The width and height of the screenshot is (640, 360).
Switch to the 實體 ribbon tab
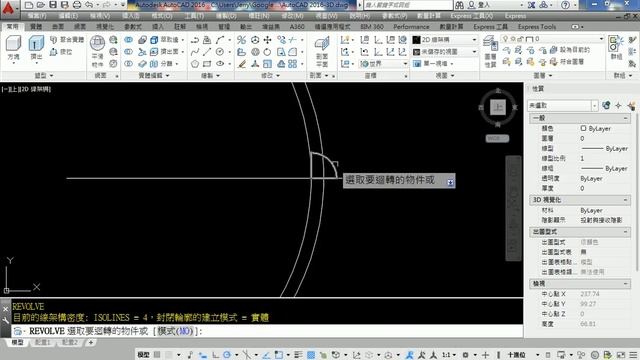36,27
